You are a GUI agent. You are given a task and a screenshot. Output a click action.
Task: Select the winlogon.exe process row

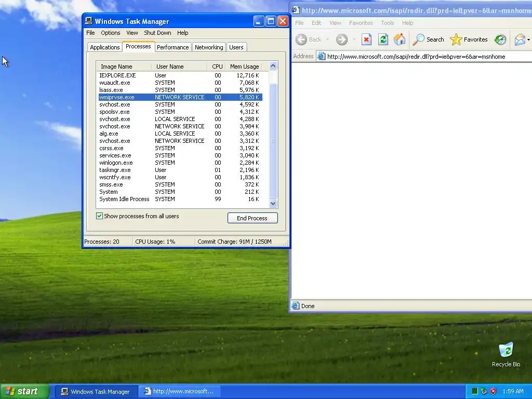[x=180, y=163]
